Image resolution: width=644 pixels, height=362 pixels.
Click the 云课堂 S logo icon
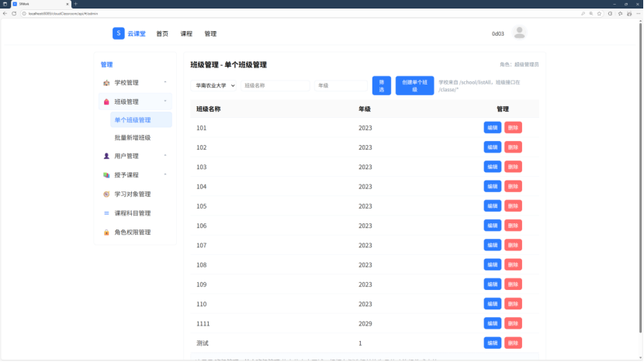(x=118, y=33)
